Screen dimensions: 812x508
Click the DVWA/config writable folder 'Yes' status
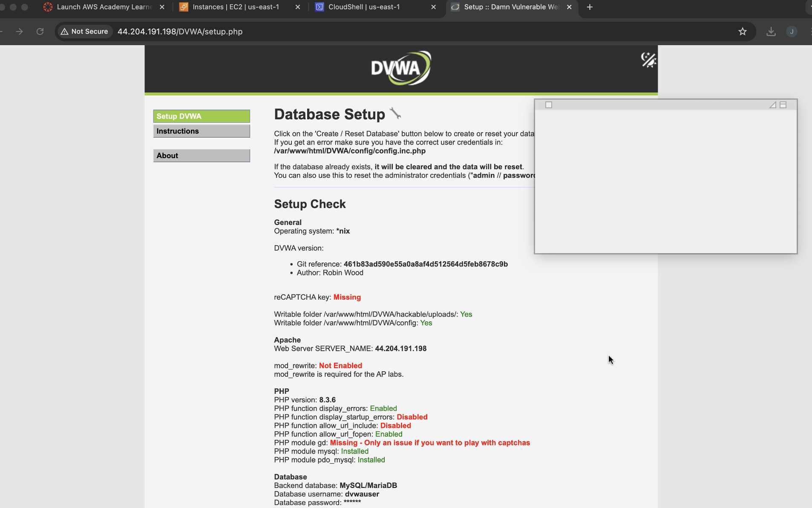pos(426,323)
